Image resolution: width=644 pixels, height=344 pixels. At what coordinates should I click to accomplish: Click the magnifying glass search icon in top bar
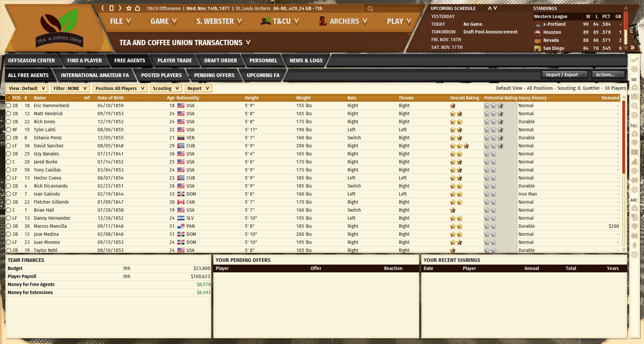pyautogui.click(x=370, y=9)
